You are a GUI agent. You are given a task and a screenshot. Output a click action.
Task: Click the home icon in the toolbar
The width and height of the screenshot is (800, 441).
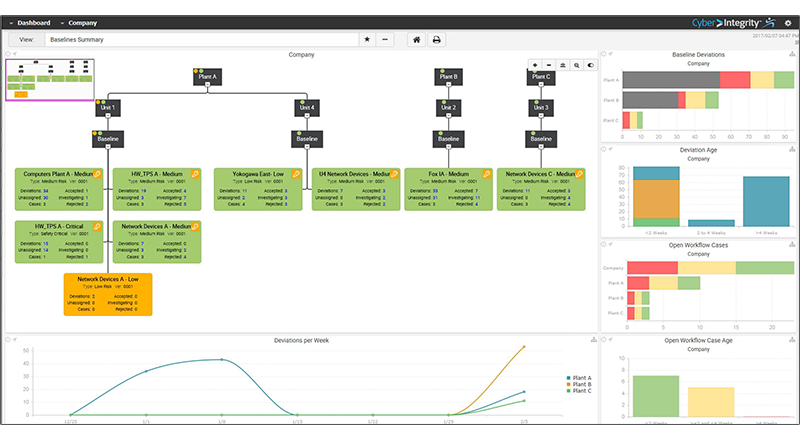click(416, 40)
